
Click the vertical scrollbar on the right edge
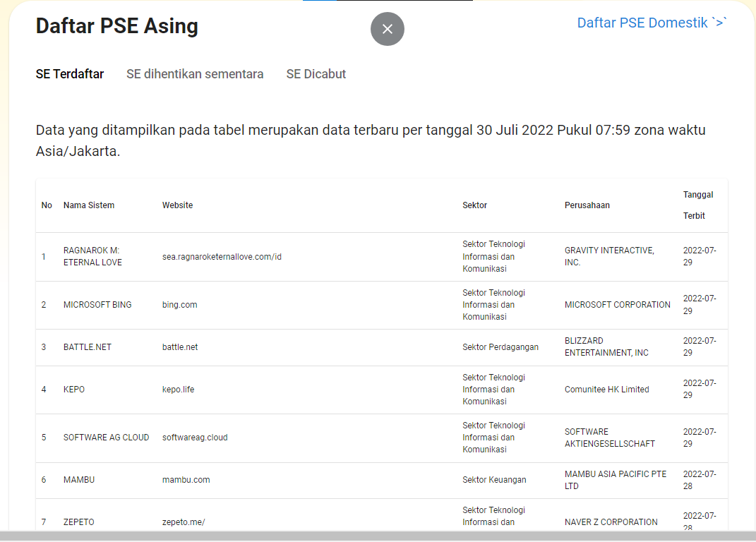751,282
